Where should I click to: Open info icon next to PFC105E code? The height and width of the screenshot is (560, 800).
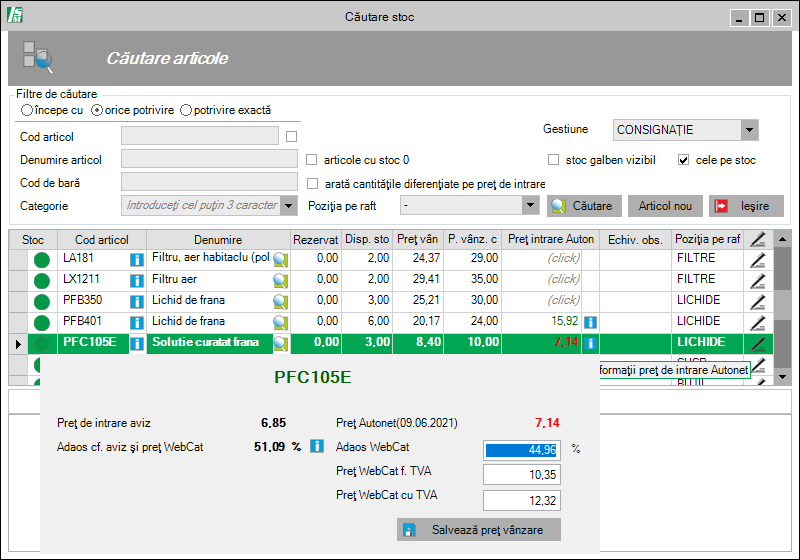(x=136, y=343)
